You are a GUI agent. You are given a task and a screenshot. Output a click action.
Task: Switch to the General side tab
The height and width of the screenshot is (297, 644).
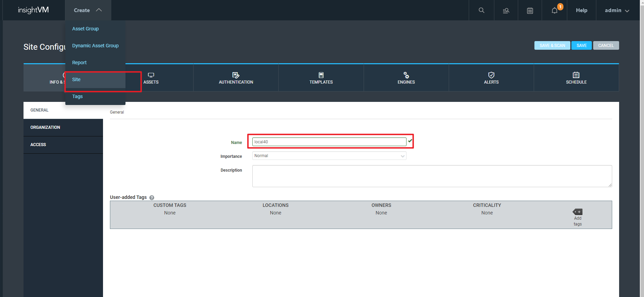pyautogui.click(x=63, y=110)
